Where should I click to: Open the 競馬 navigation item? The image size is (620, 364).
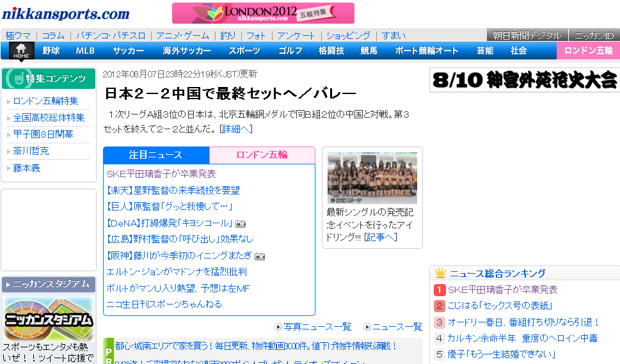369,51
